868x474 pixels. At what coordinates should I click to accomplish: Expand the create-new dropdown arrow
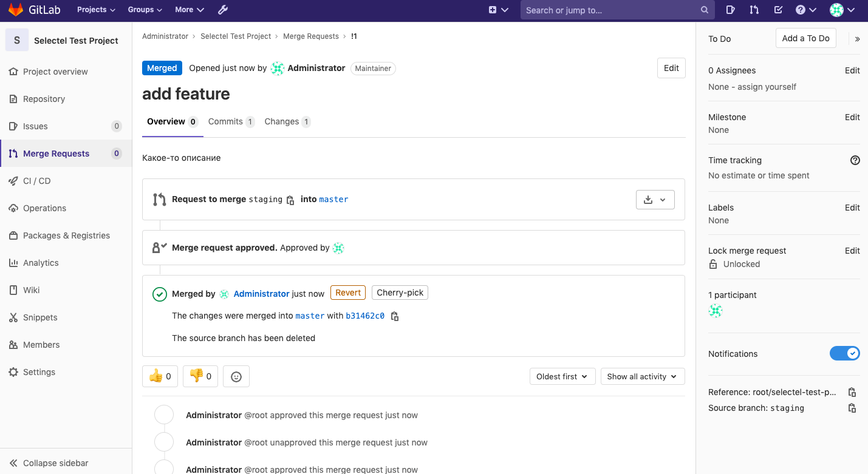tap(505, 10)
